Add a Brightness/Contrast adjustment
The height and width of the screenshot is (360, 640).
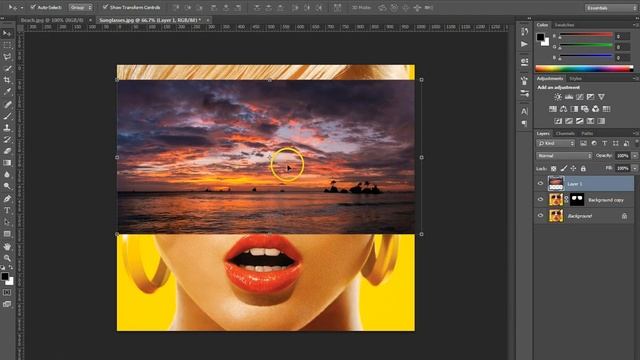click(x=558, y=97)
